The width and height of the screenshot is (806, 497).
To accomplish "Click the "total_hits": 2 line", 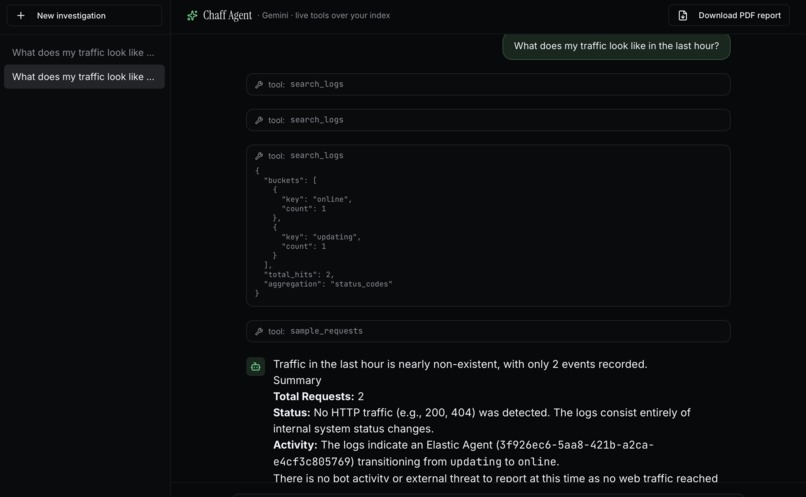I will 299,274.
